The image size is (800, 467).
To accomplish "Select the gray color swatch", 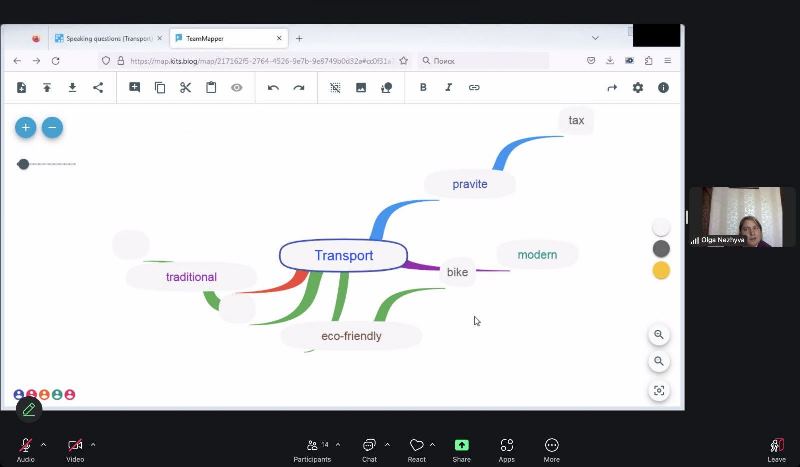I will pos(661,249).
